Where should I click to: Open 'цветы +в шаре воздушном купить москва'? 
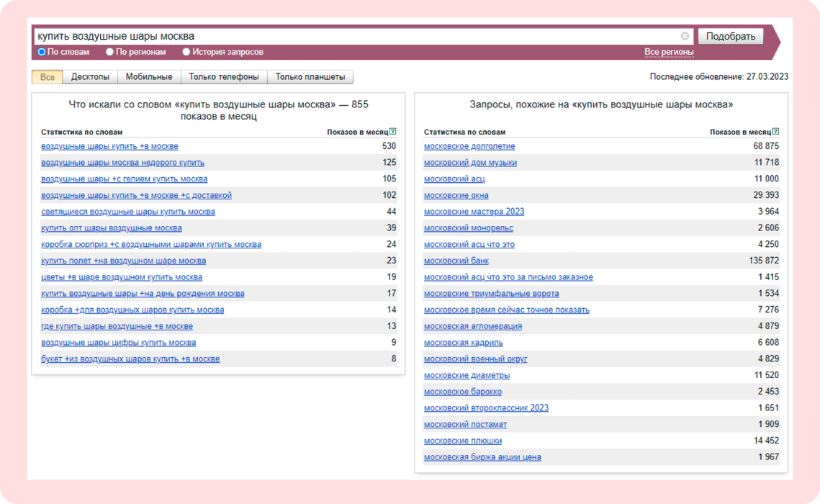(122, 277)
